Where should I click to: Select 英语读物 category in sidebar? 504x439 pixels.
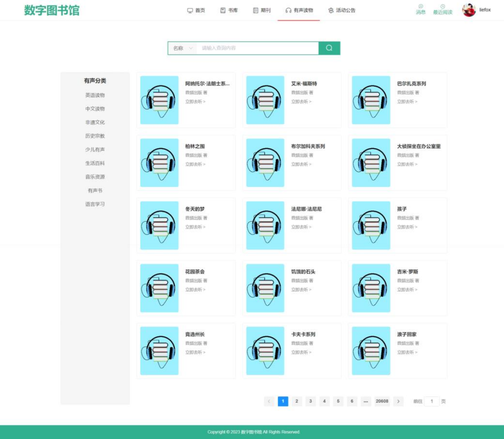point(95,95)
